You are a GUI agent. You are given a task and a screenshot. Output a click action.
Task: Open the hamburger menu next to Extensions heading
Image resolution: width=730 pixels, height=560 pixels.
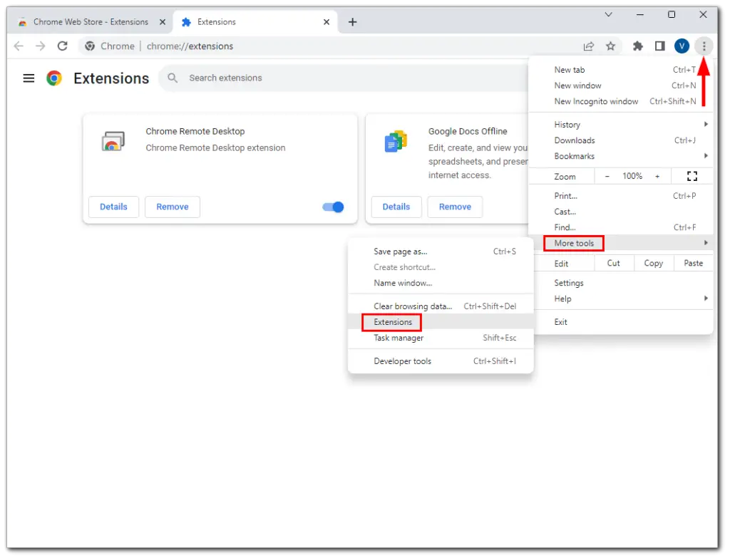point(29,78)
